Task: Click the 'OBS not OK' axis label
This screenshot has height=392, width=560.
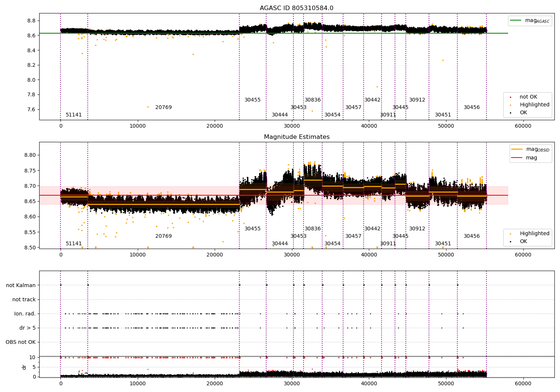Action: [x=21, y=342]
